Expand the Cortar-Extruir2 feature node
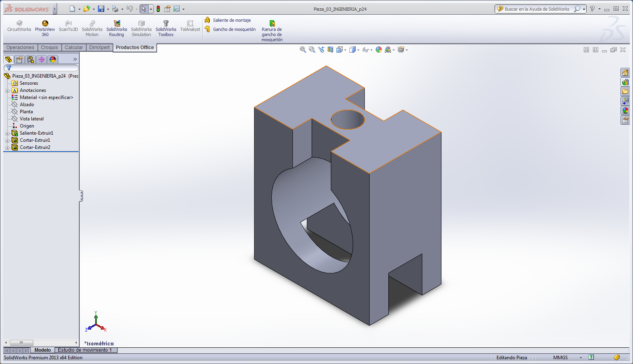This screenshot has width=633, height=364. (x=7, y=148)
